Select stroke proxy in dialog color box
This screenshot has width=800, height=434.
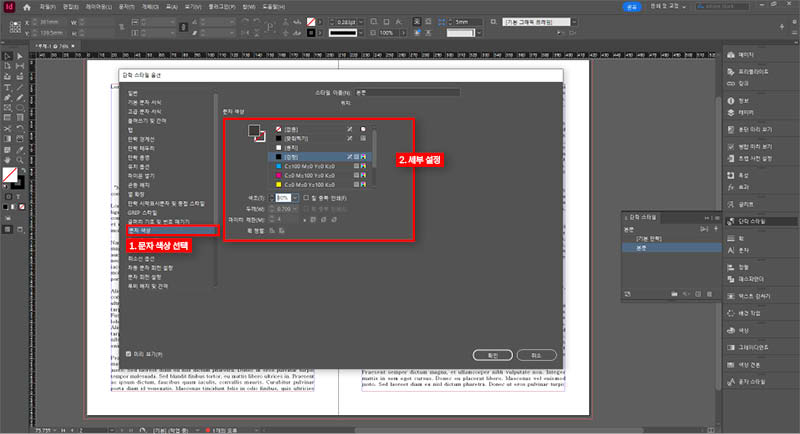click(260, 136)
